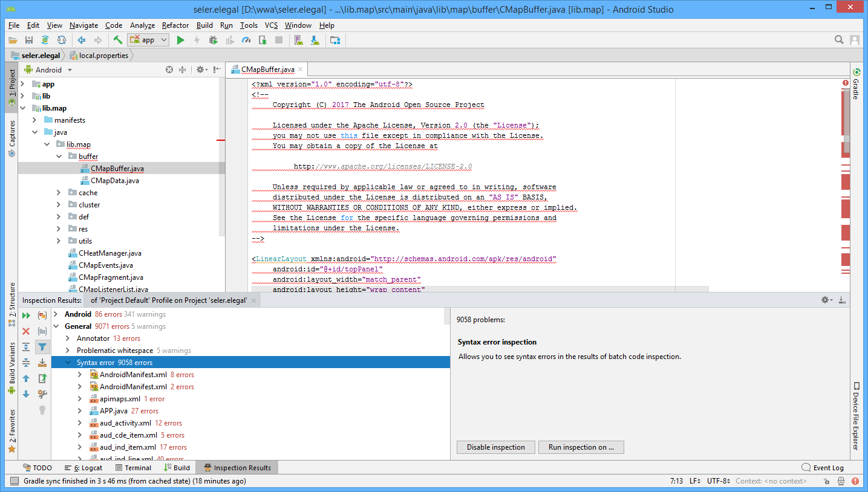Toggle the Filter resolved items funnel button
Image resolution: width=868 pixels, height=492 pixels.
pos(42,347)
